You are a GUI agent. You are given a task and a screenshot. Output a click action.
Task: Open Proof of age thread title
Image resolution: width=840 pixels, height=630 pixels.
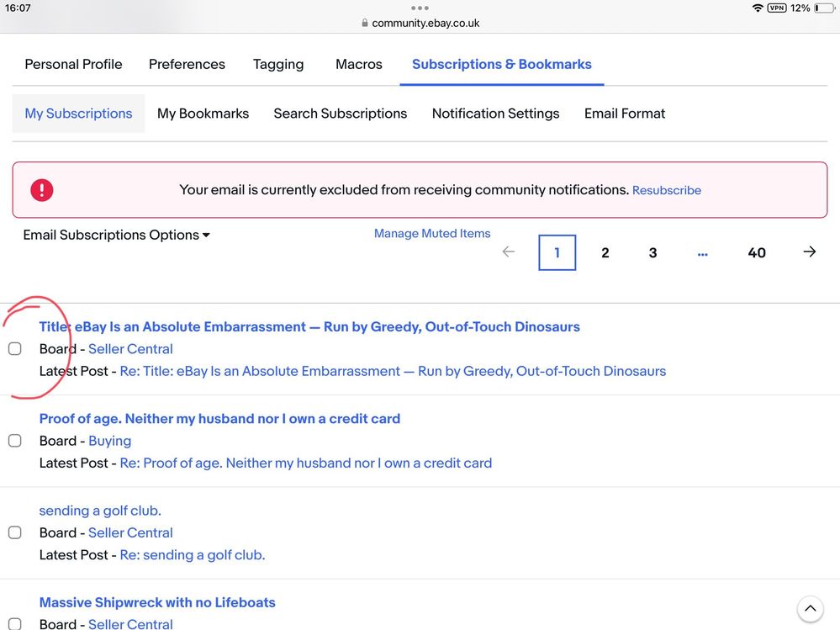point(219,419)
